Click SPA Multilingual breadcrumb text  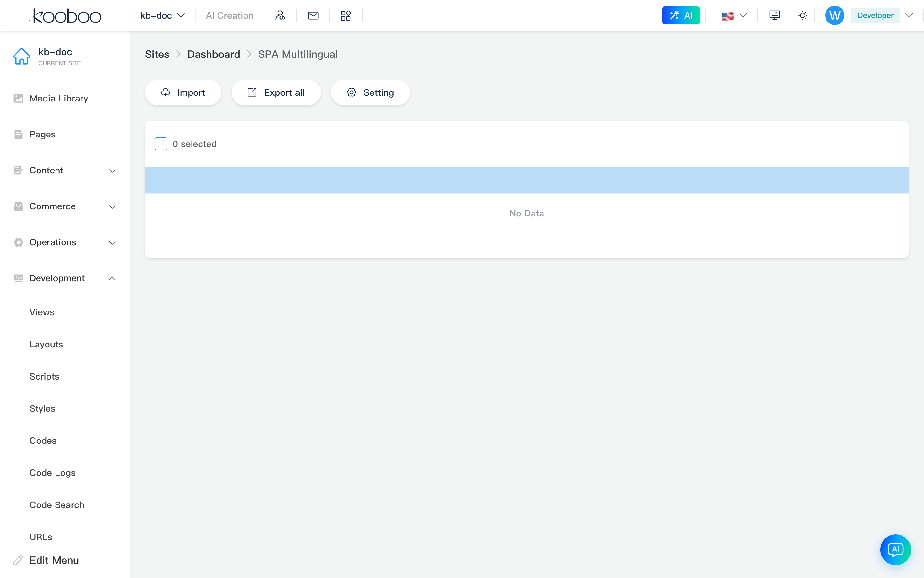click(x=297, y=54)
